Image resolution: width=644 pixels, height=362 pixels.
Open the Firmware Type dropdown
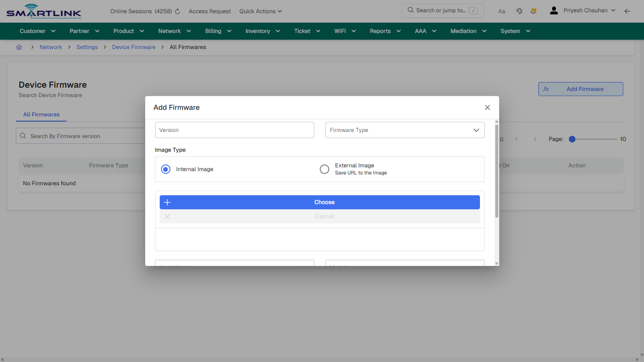pos(405,130)
